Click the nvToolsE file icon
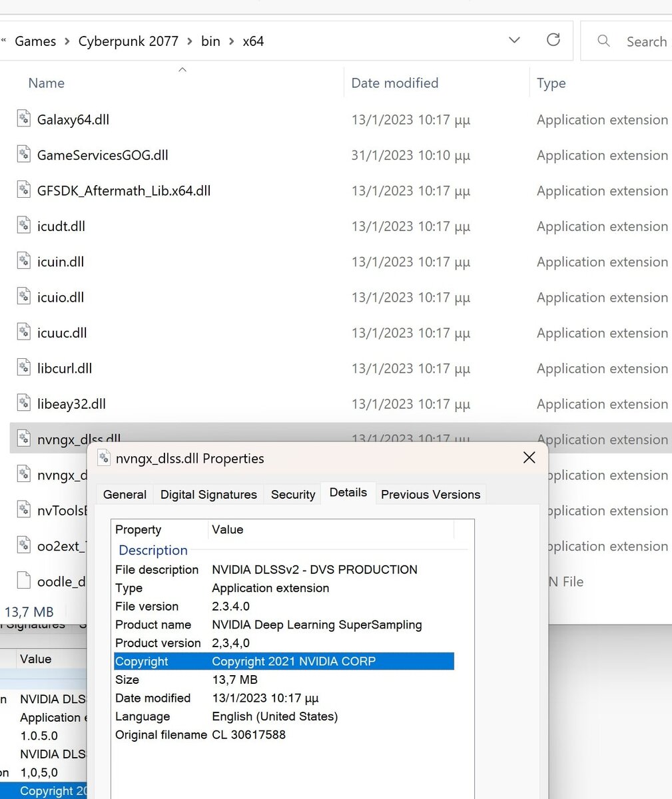672x799 pixels. [x=24, y=510]
